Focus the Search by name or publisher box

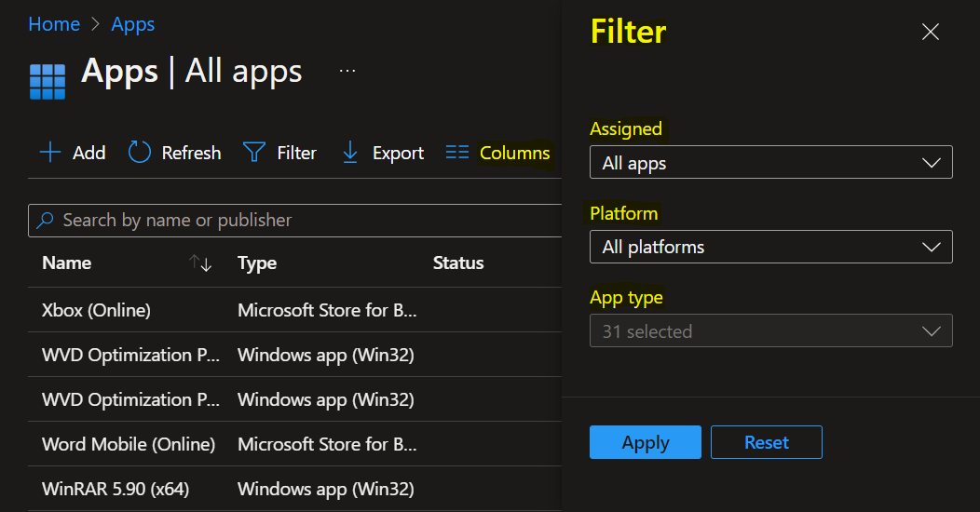coord(298,221)
